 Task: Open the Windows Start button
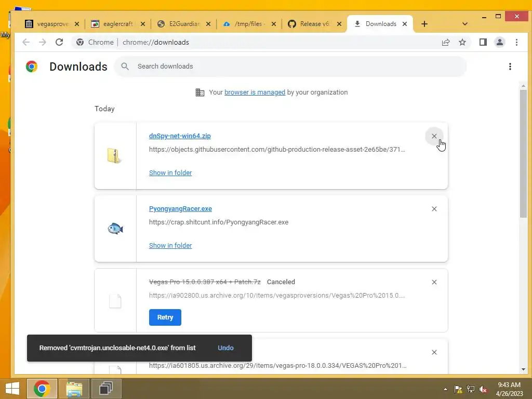coord(12,389)
